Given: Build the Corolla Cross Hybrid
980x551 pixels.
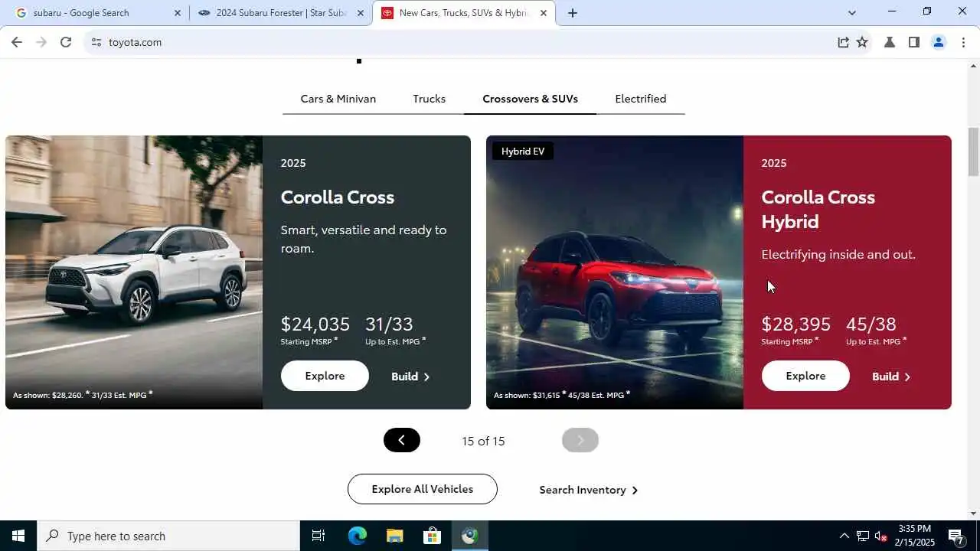Looking at the screenshot, I should (x=891, y=377).
